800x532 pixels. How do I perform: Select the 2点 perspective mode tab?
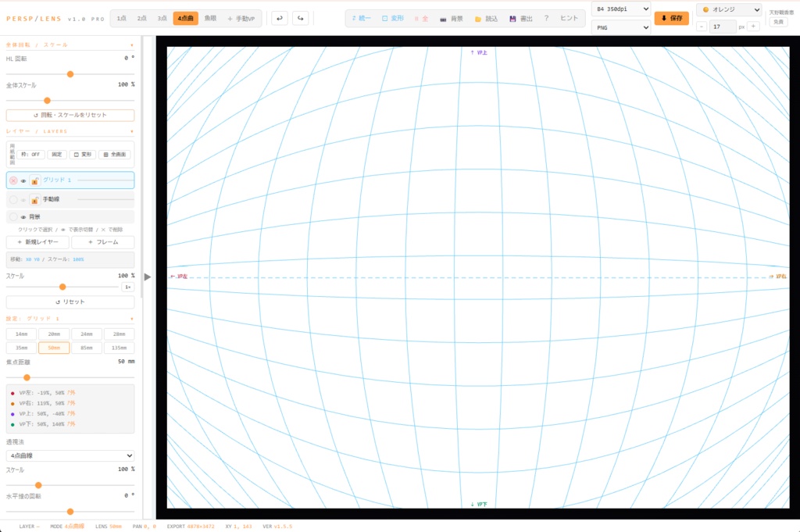click(142, 19)
